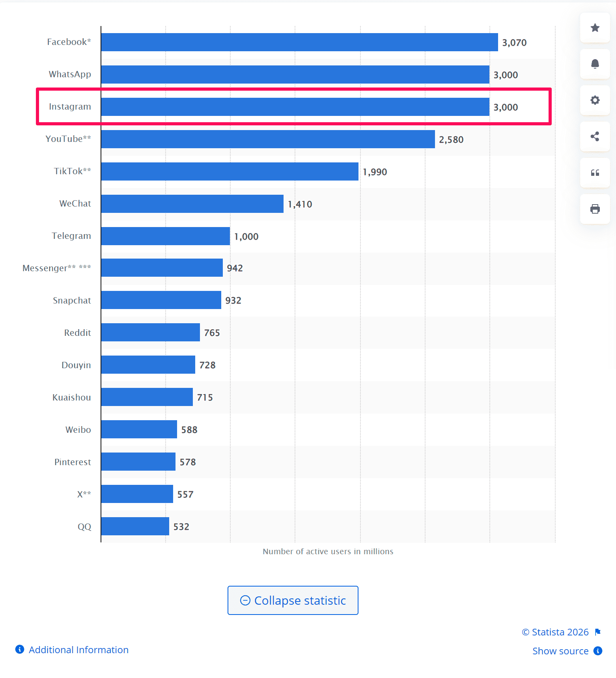Viewport: 616px width, 678px height.
Task: Click the Telegram bar showing 1,000
Action: 165,236
